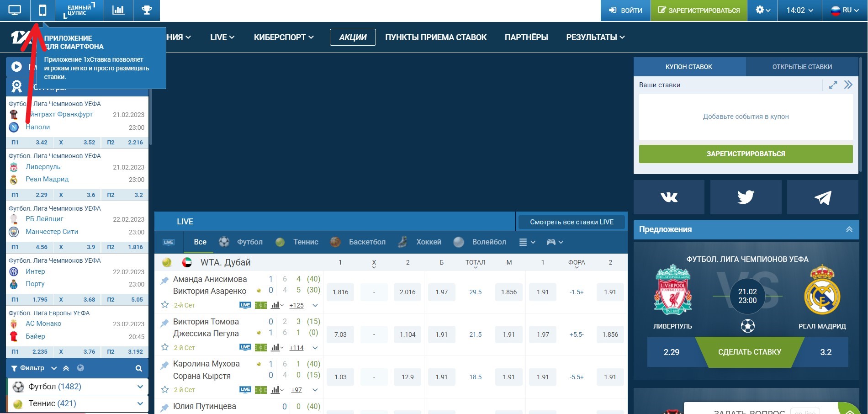Viewport: 868px width, 414px height.
Task: Open statistics chart for Мухова match
Action: coord(277,390)
